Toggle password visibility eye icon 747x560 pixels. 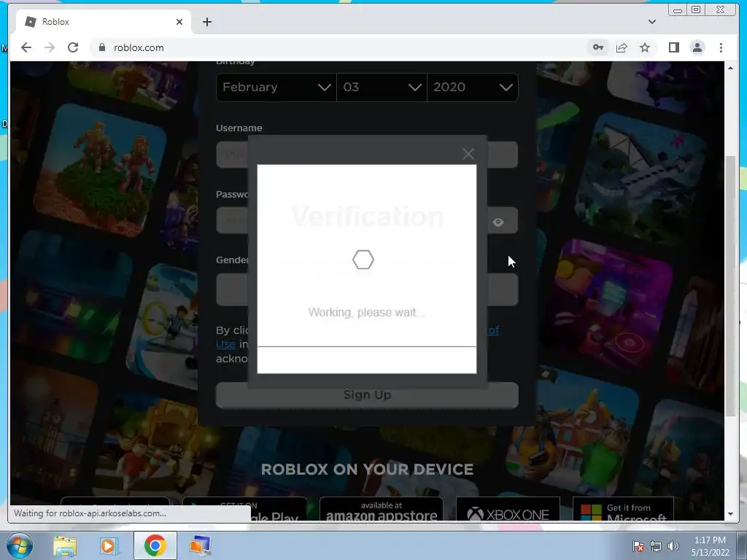tap(498, 222)
